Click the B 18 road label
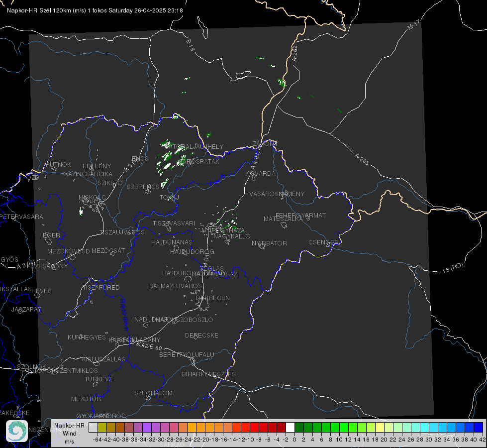 coord(191,45)
